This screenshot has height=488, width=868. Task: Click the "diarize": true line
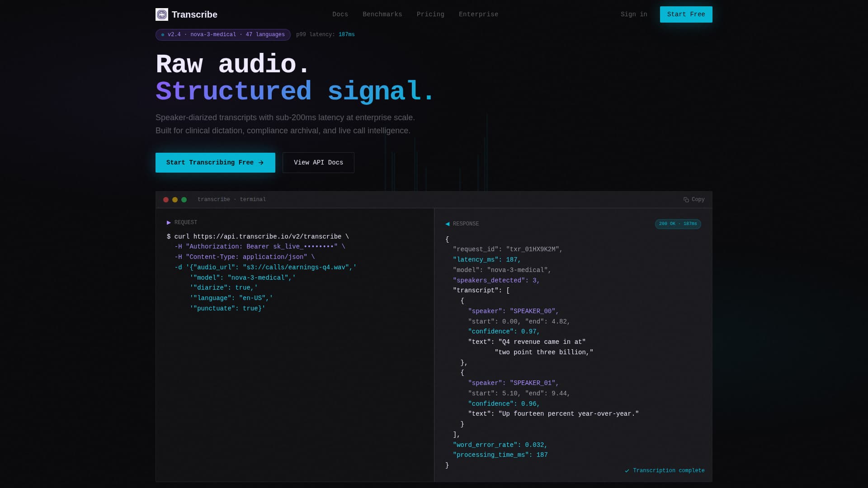(x=224, y=288)
